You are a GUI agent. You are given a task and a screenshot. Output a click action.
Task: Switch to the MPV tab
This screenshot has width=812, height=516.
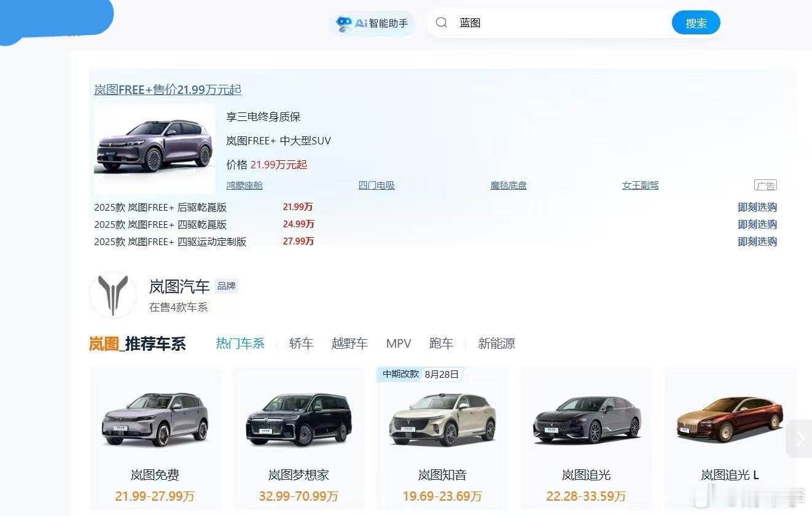(x=399, y=343)
